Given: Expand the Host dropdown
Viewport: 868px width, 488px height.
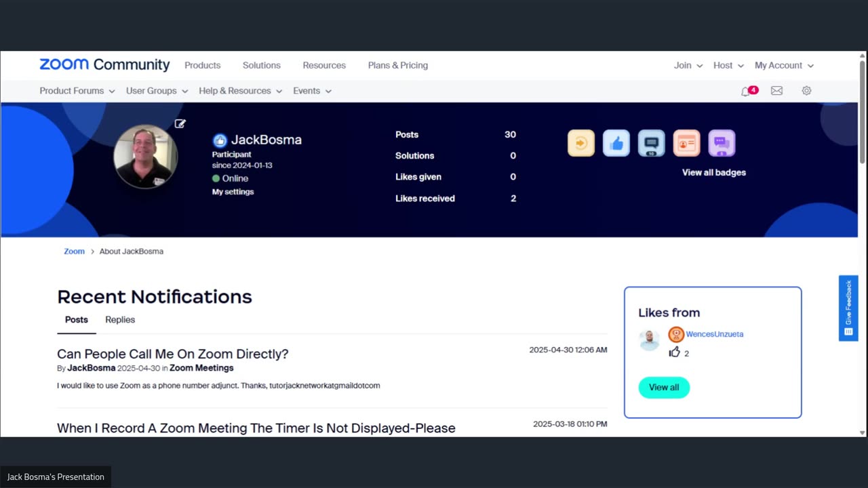Looking at the screenshot, I should point(728,65).
